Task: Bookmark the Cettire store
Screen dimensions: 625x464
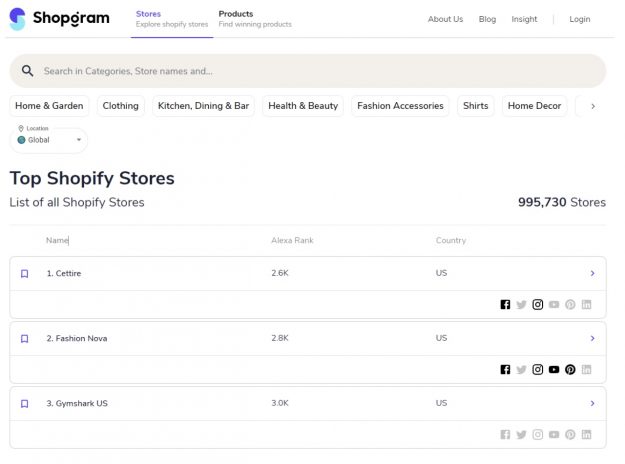Action: pos(24,273)
